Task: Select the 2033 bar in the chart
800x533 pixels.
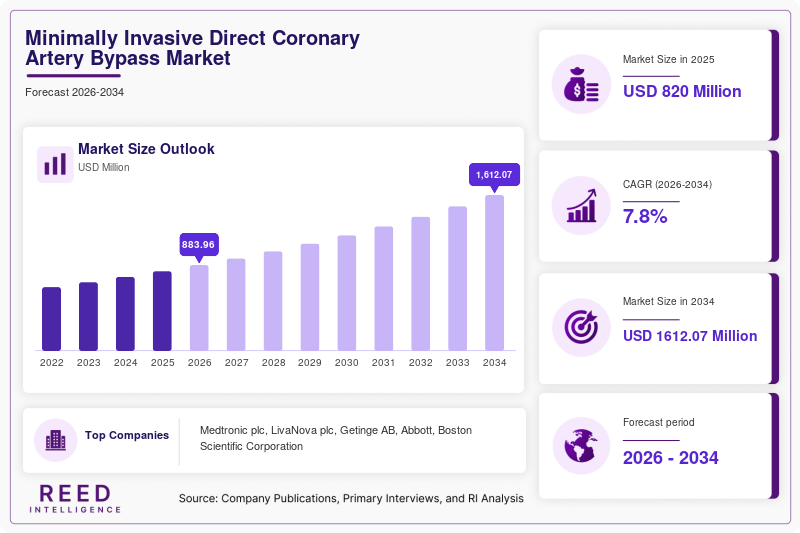Action: [458, 278]
